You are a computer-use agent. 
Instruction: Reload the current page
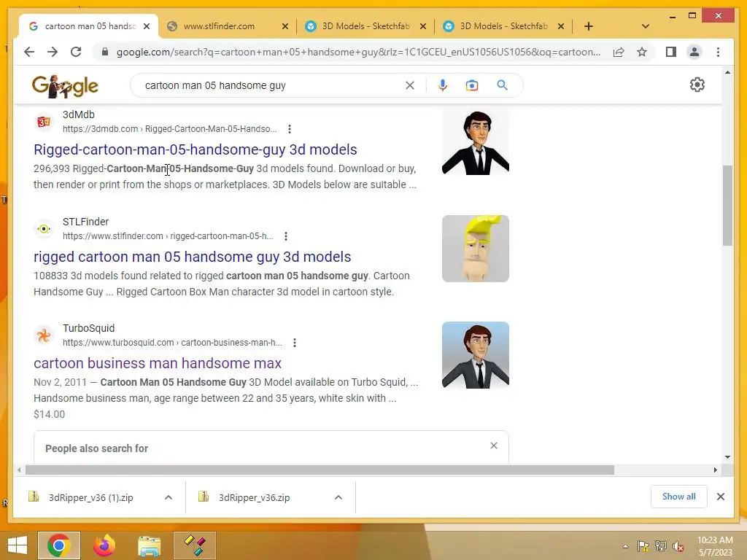pos(76,52)
